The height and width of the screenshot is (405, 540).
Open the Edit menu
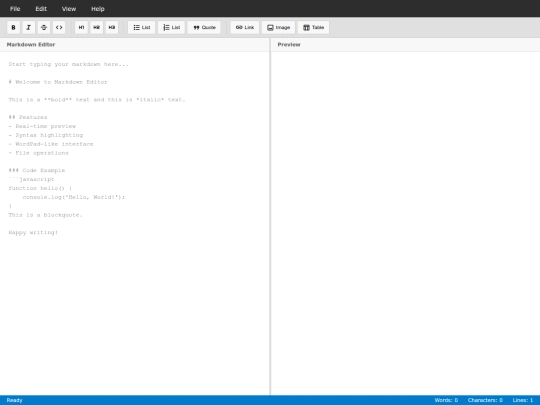pyautogui.click(x=41, y=9)
